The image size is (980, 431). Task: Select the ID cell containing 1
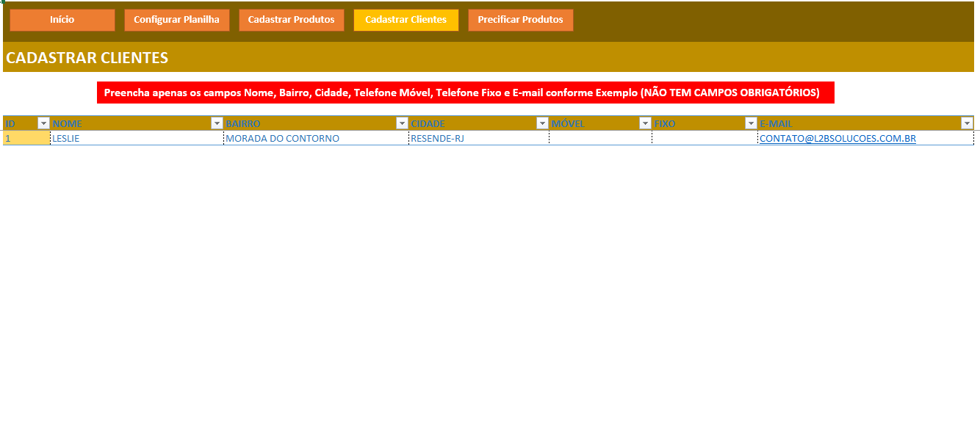coord(26,138)
